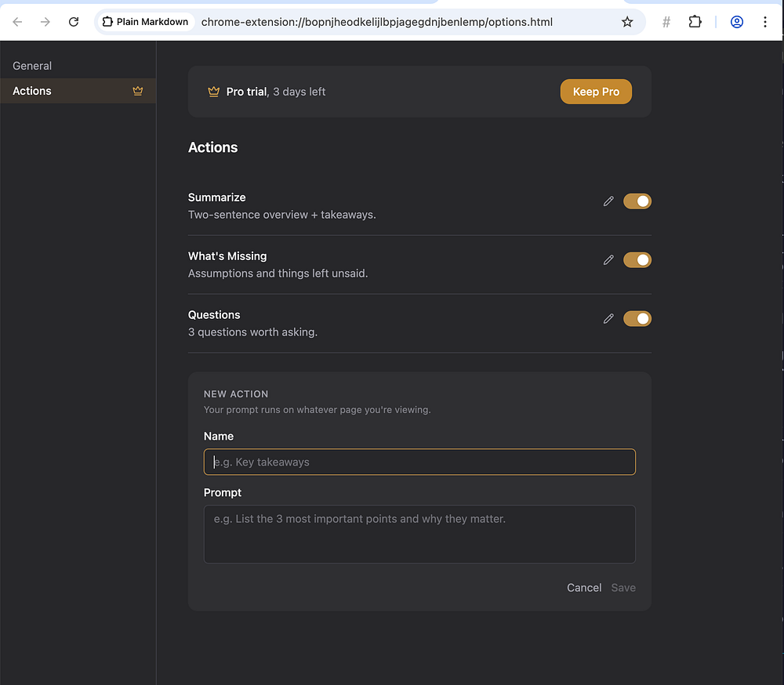The height and width of the screenshot is (685, 784).
Task: Edit the What's Missing action pencil
Action: pos(608,260)
